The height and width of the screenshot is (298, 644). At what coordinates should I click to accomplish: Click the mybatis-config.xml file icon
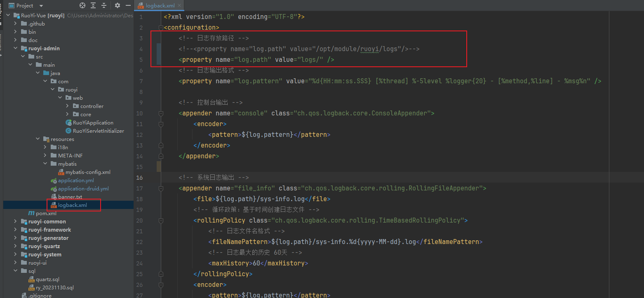[61, 172]
